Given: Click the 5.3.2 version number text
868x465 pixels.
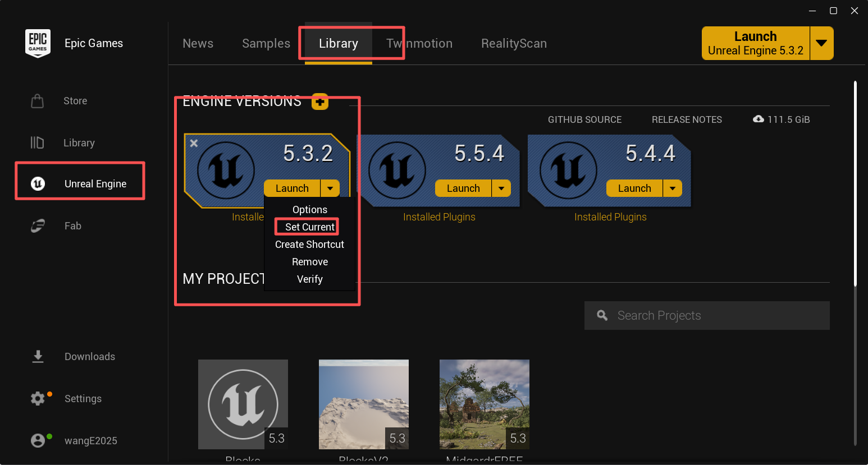Looking at the screenshot, I should point(308,153).
